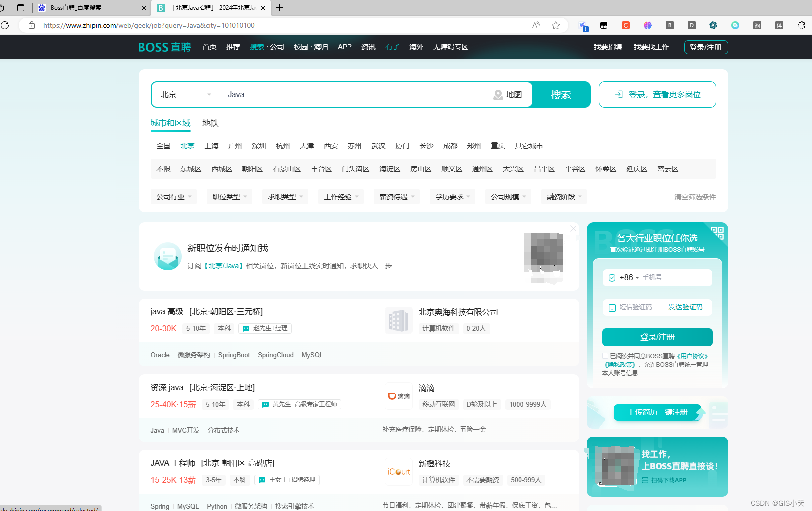This screenshot has width=812, height=511.
Task: Click the envelope icon beside 新职位发布时通知我
Action: pos(167,256)
